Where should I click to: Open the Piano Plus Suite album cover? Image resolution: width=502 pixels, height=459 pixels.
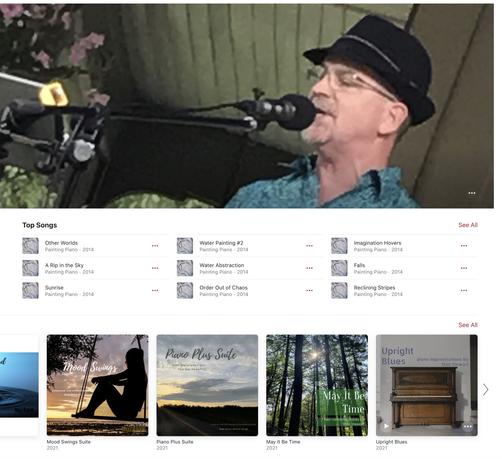207,385
